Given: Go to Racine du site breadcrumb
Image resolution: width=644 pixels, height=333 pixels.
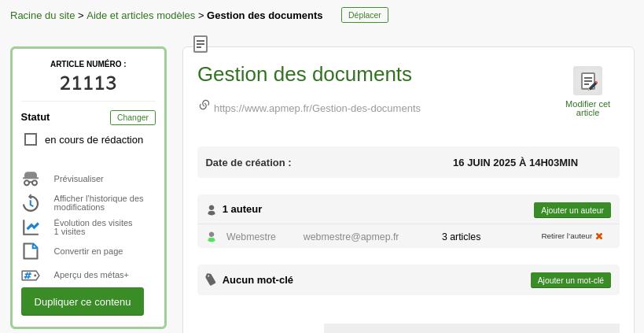Looking at the screenshot, I should (42, 15).
